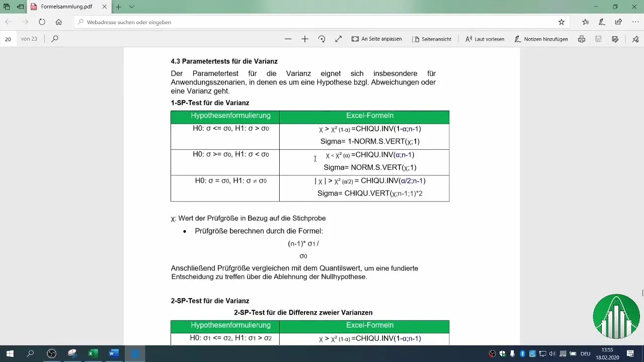Click formula Sigma= 1-NORM.S.VERT(χ;1)

click(370, 141)
